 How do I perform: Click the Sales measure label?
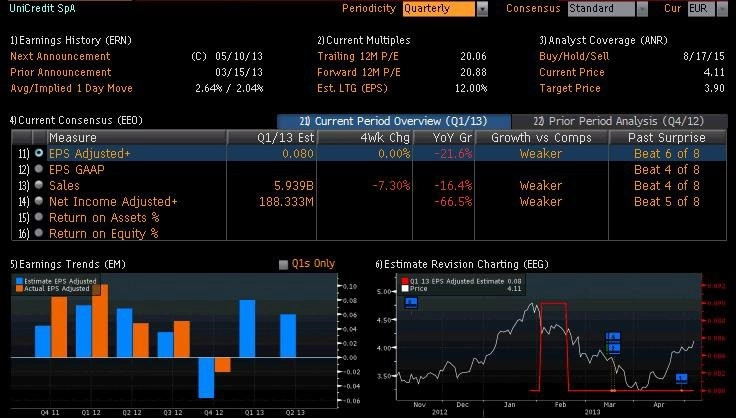[x=64, y=185]
